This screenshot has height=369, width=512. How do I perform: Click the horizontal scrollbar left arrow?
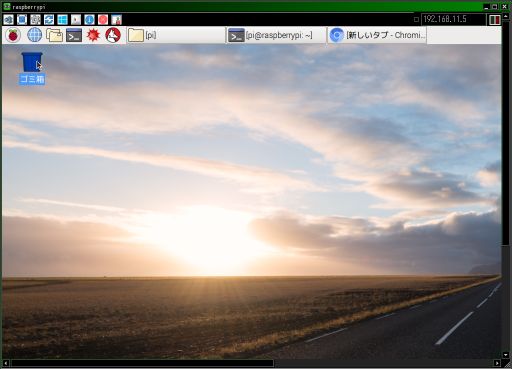pyautogui.click(x=5, y=363)
